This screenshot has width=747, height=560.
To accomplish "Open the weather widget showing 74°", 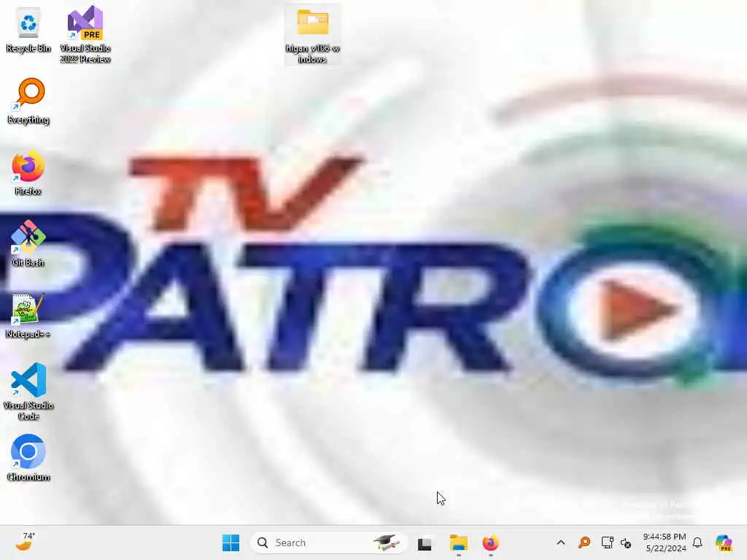I will [26, 542].
